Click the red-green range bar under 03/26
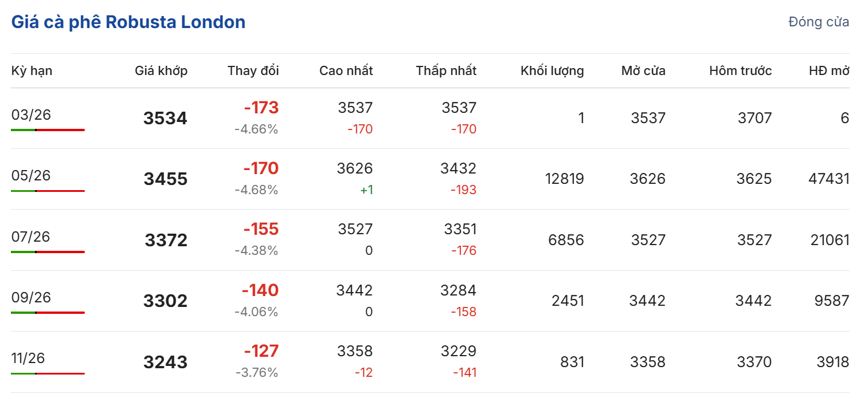Viewport: 868px width, 394px height. [48, 130]
